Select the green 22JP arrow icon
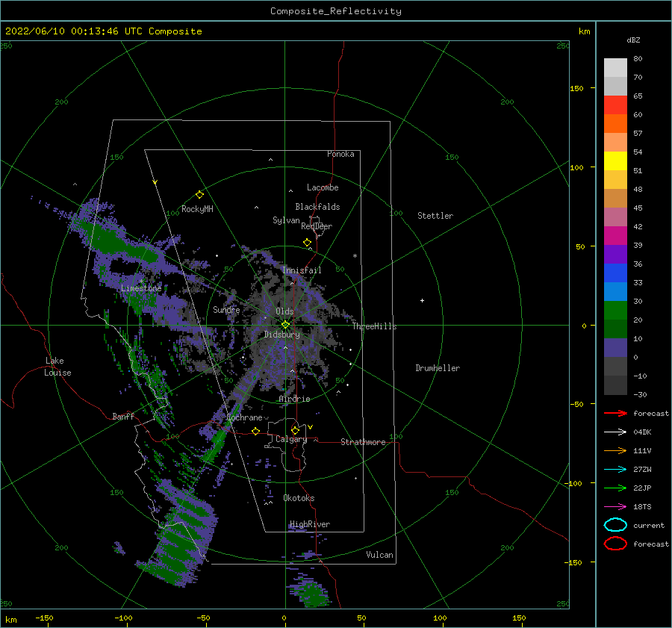This screenshot has height=628, width=672. [615, 488]
